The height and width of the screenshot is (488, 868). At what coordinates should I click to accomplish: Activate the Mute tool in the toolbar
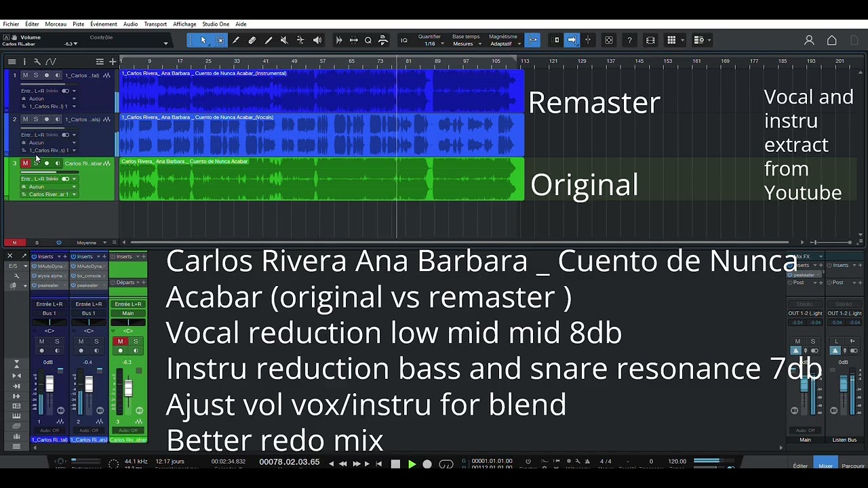(284, 41)
